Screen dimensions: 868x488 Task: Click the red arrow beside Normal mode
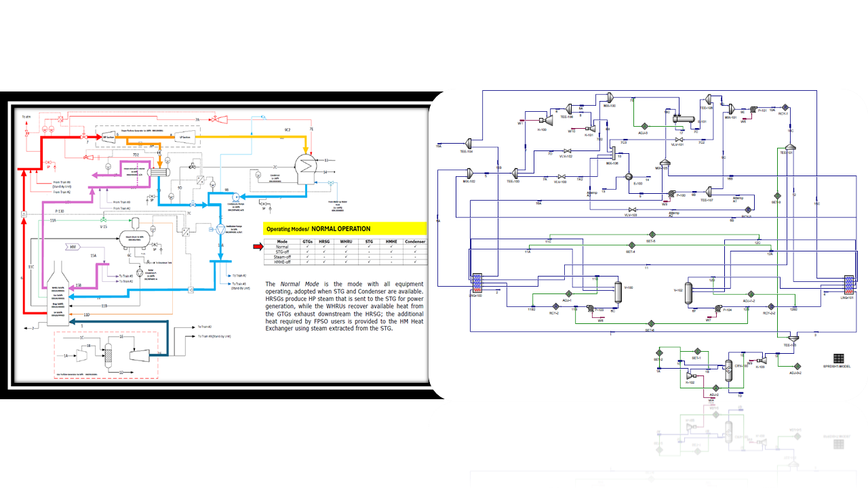256,247
